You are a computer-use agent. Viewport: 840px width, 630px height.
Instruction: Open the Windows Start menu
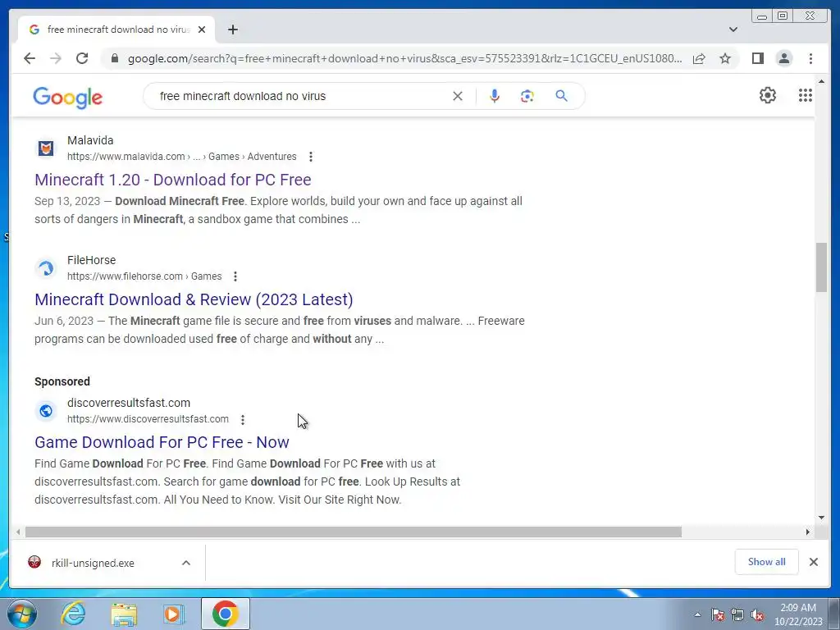(x=22, y=614)
